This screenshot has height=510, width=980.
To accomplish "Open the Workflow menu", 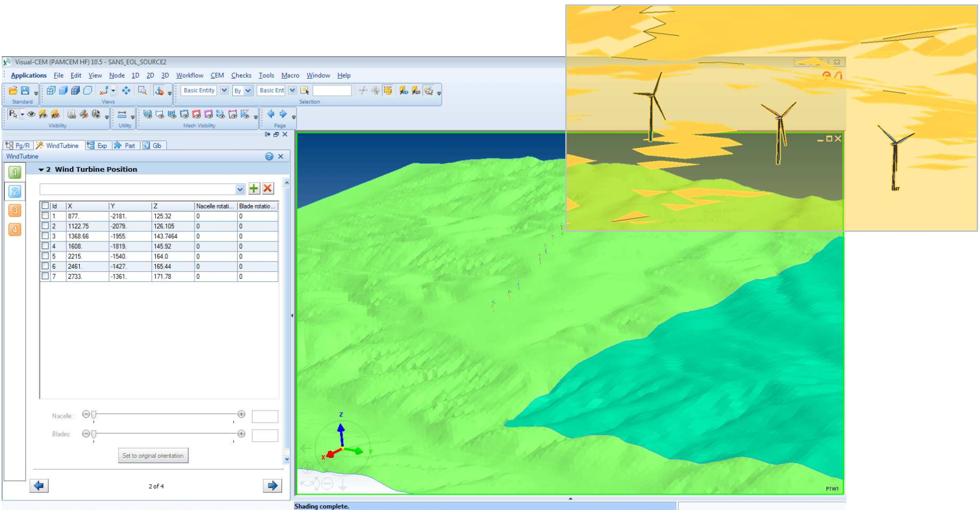I will pos(190,76).
